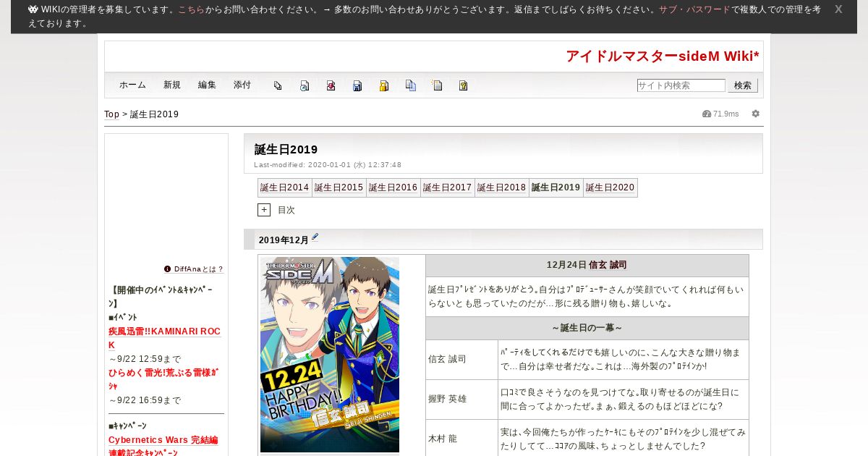Click the 2019年12月 section heading
The height and width of the screenshot is (456, 868).
click(284, 240)
